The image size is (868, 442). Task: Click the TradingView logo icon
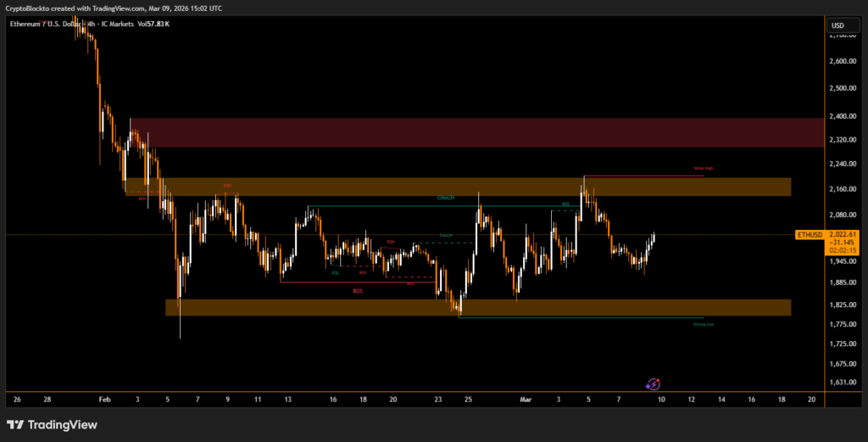tap(15, 425)
